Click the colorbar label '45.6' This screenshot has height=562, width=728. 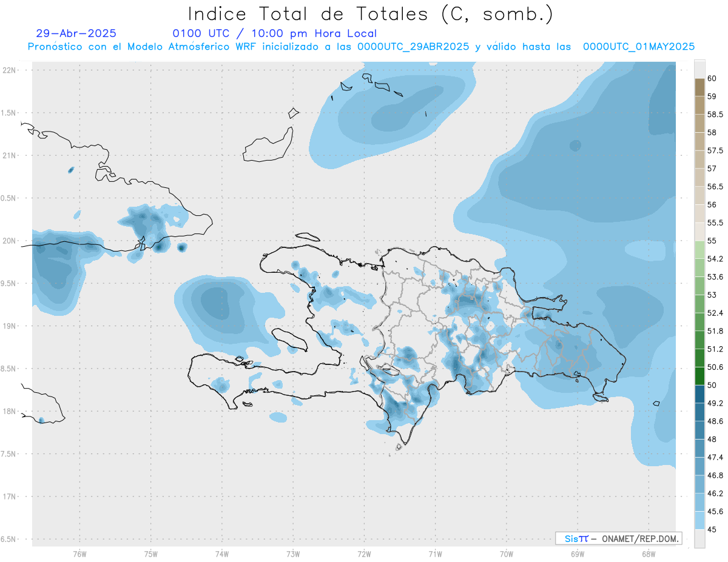pos(715,511)
